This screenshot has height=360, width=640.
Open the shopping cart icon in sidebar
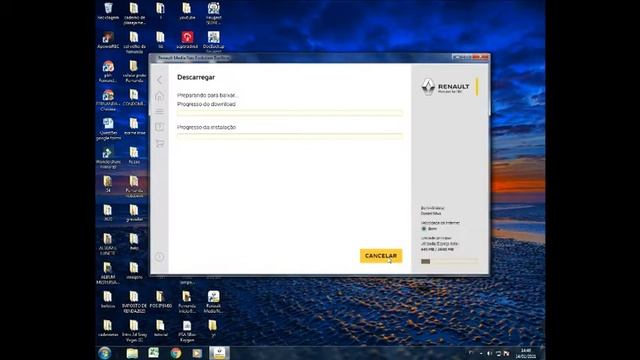(x=160, y=144)
